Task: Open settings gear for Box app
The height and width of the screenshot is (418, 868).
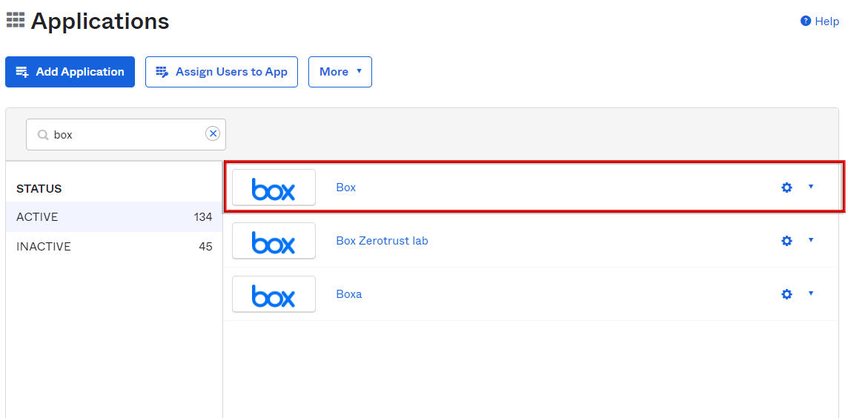Action: coord(786,188)
